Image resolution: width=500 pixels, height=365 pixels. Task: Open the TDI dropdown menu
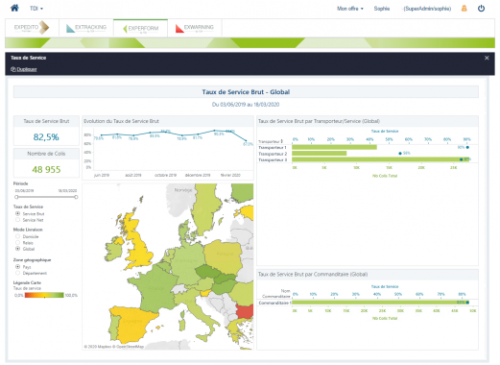(x=36, y=8)
